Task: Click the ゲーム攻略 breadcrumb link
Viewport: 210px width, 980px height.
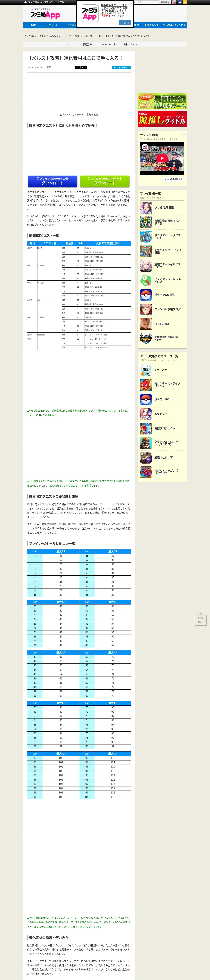Action: pyautogui.click(x=74, y=36)
